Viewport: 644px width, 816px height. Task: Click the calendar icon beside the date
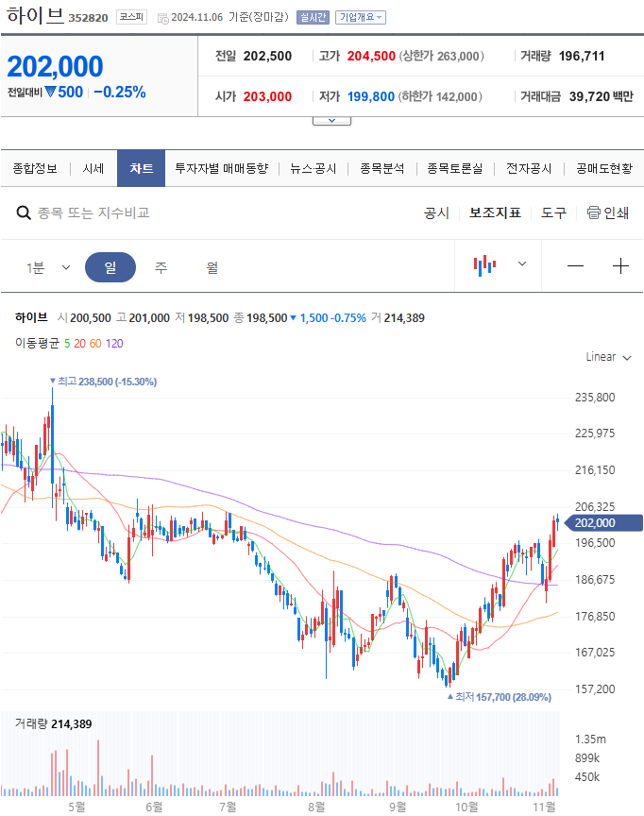(162, 18)
